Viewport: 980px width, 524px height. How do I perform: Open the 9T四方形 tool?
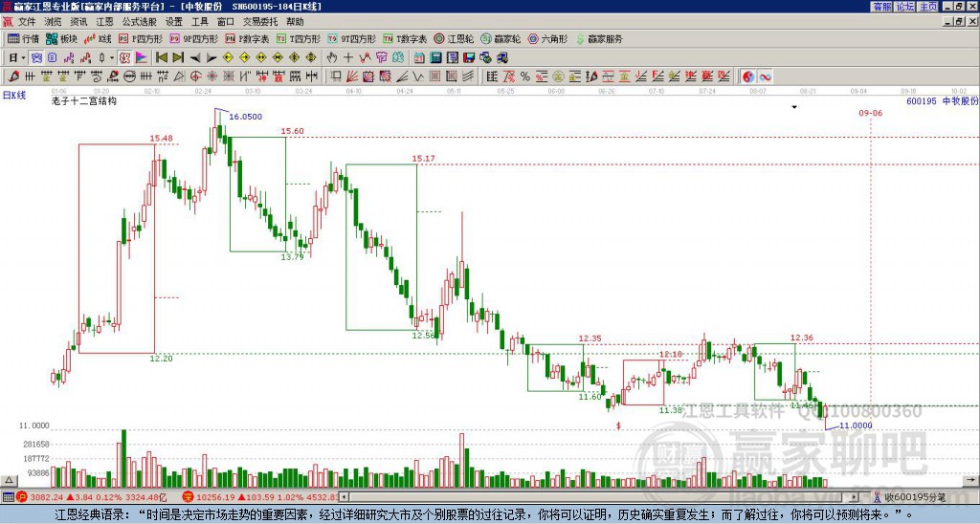point(352,38)
